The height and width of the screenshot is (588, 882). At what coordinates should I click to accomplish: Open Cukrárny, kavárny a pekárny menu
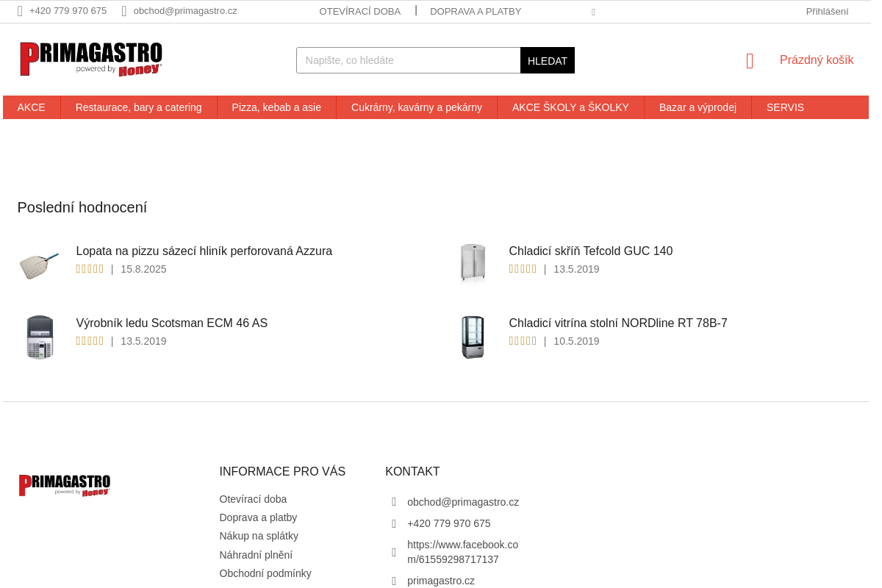[x=417, y=107]
